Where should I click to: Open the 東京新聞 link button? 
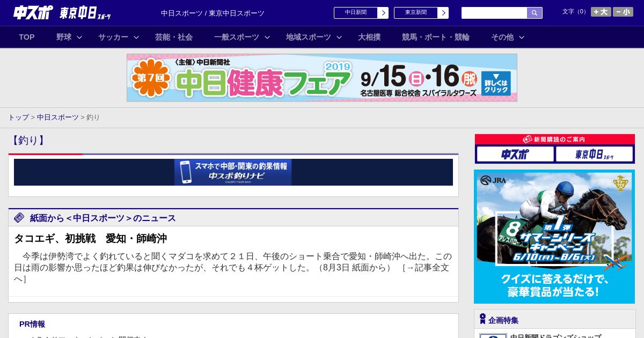pos(416,13)
